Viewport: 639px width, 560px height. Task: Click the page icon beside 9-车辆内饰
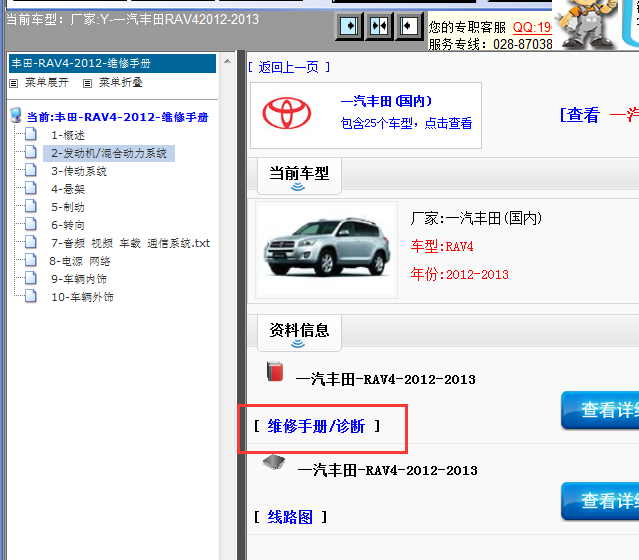click(31, 278)
